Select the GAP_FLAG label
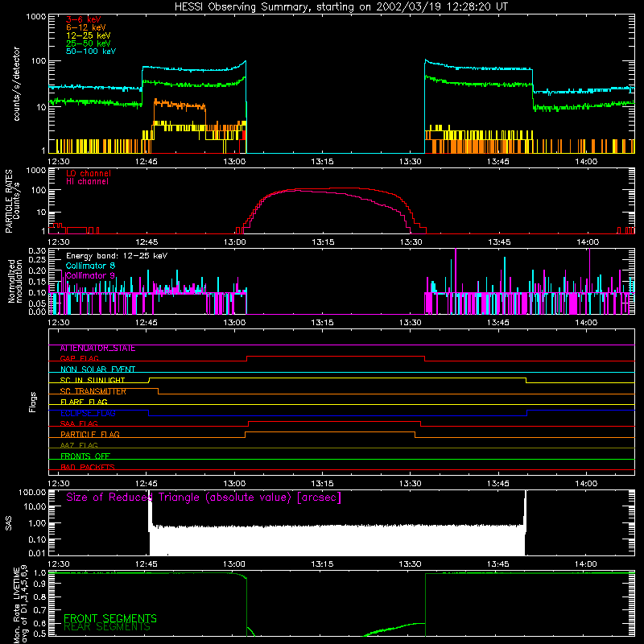 point(79,358)
